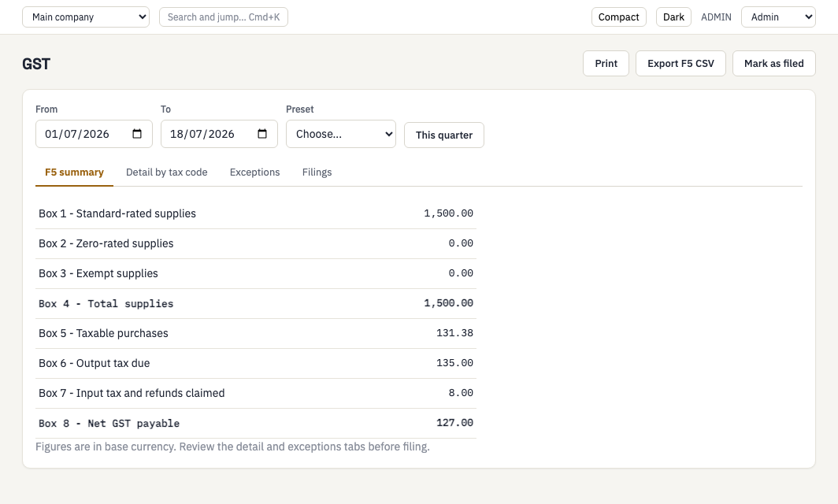Toggle Dark theme
838x504 pixels.
(673, 17)
